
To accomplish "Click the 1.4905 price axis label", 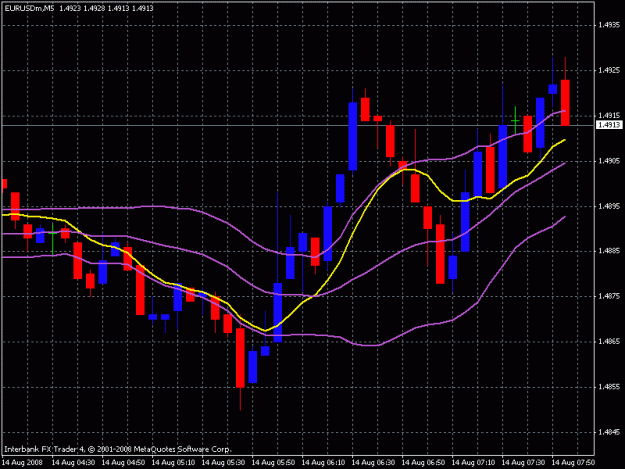I will click(609, 161).
